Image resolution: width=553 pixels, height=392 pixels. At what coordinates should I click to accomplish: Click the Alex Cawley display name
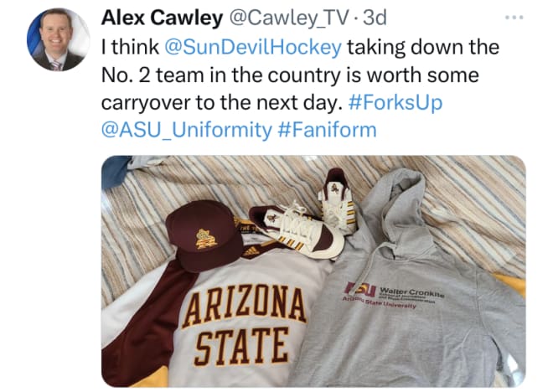point(162,18)
